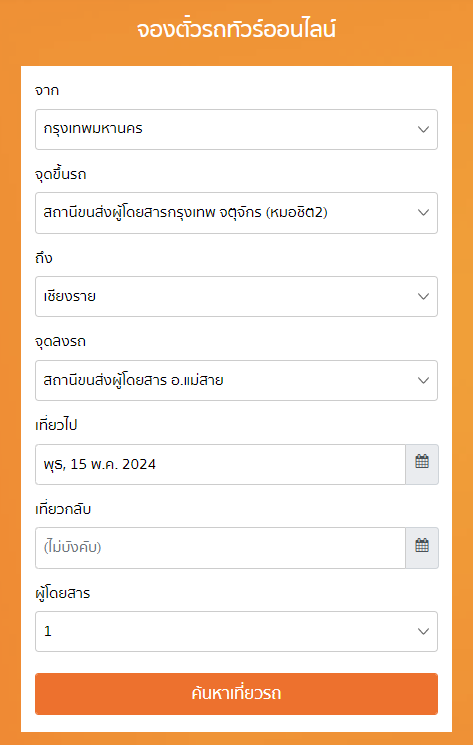Open the ถึง destination province dropdown
The height and width of the screenshot is (745, 473).
coord(236,296)
